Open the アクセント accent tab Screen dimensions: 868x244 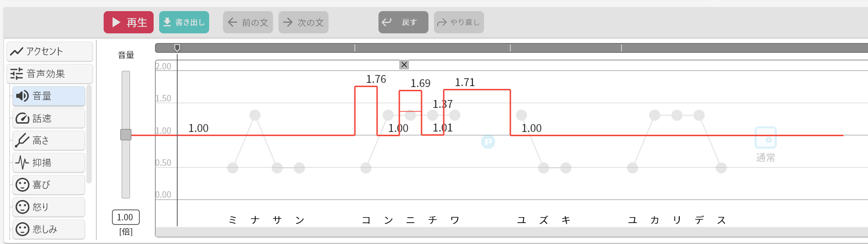(50, 51)
